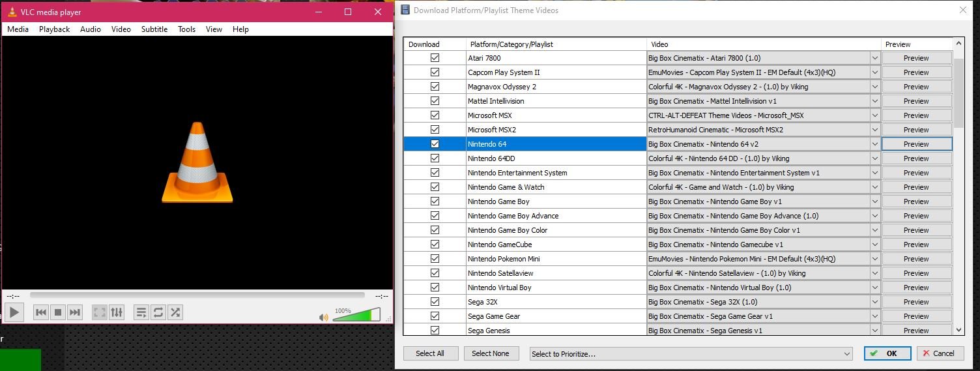Open the VLC Help menu
Image resolution: width=980 pixels, height=371 pixels.
(x=240, y=29)
